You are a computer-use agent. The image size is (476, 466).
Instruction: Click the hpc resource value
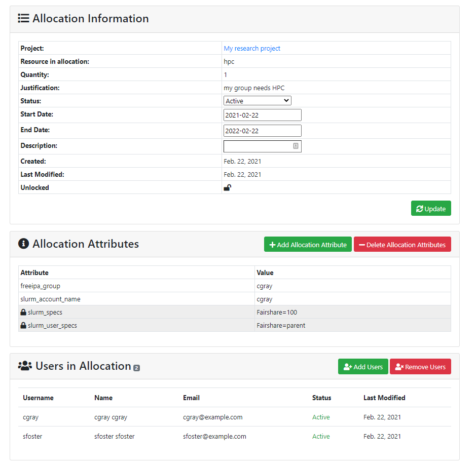(x=229, y=62)
